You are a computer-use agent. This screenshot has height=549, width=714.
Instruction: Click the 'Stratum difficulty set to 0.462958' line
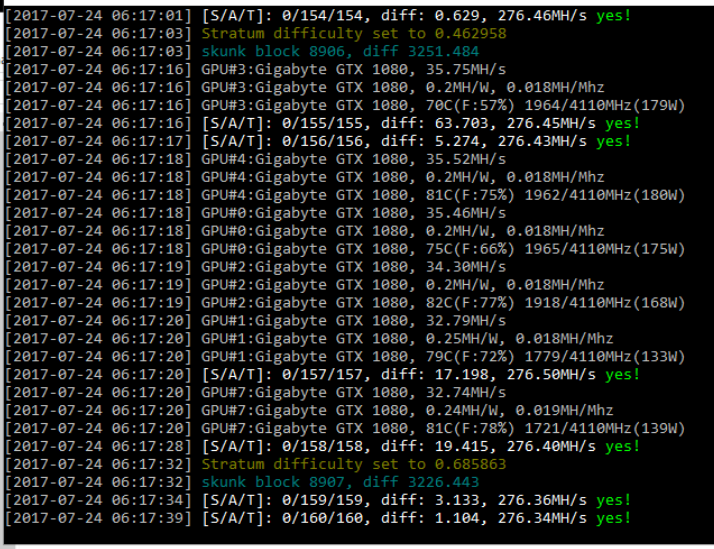point(255,34)
